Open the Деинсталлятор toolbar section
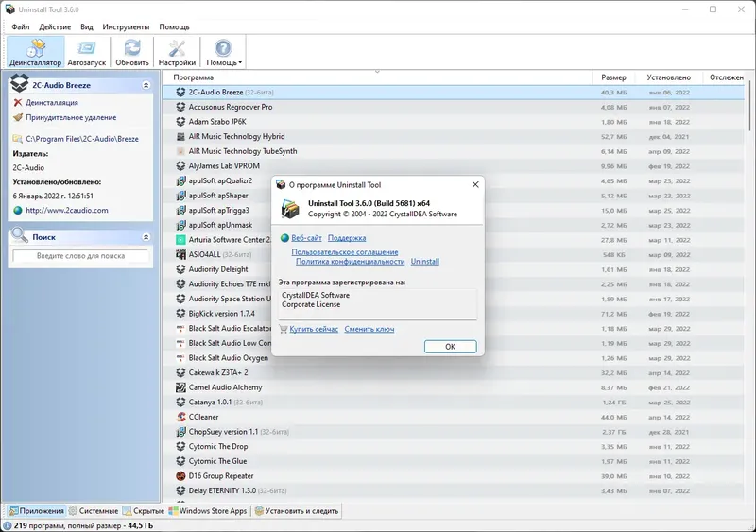 [x=36, y=52]
